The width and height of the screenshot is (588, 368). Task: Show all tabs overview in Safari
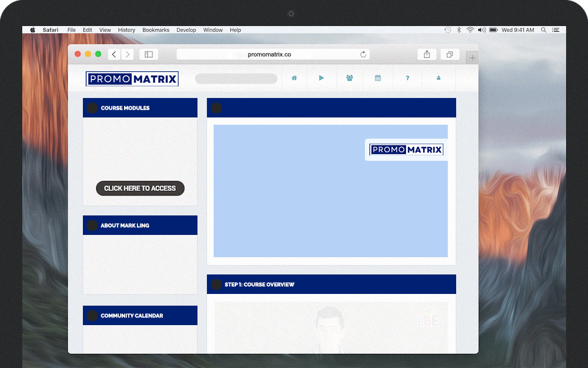pos(449,55)
